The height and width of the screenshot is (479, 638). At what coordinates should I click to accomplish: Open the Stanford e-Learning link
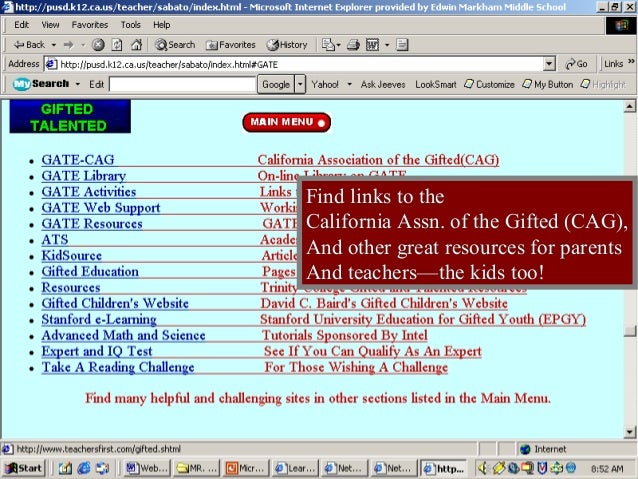point(99,319)
